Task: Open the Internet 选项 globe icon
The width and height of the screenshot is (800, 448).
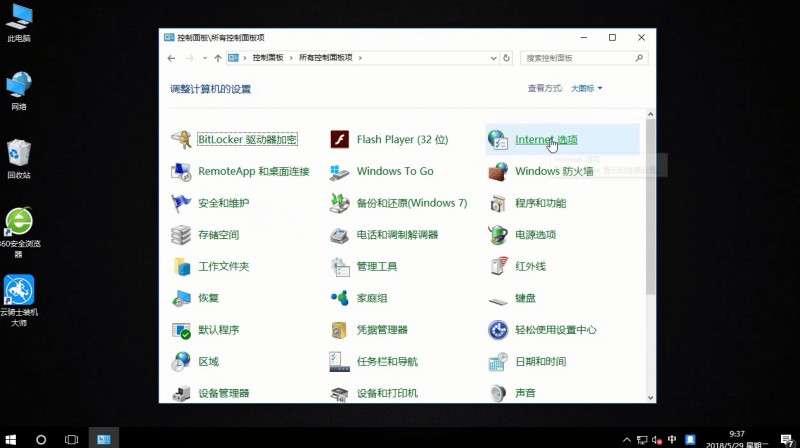Action: [x=498, y=139]
